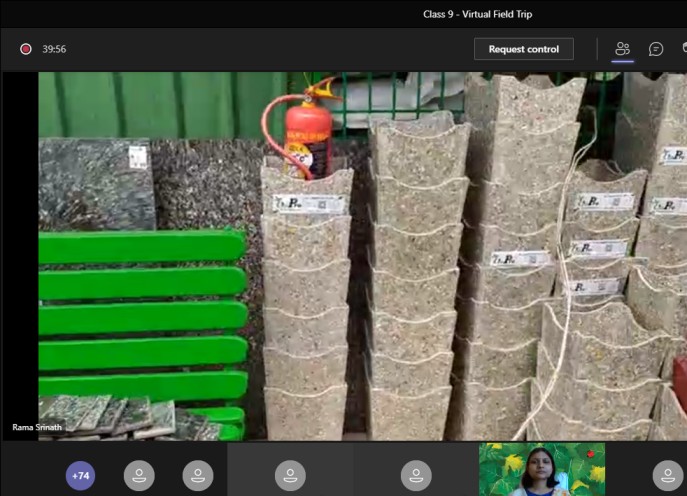This screenshot has height=496, width=687.
Task: Open the participants panel icon
Action: 623,49
